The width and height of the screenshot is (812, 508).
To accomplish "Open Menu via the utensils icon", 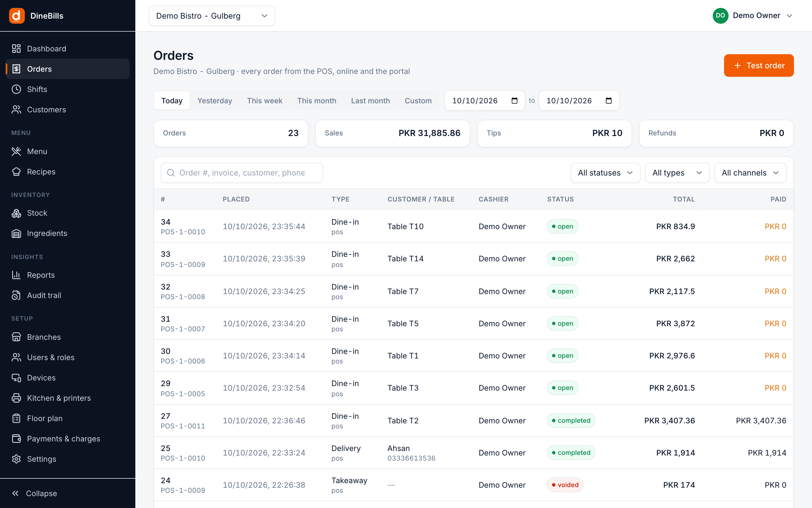I will [x=16, y=152].
